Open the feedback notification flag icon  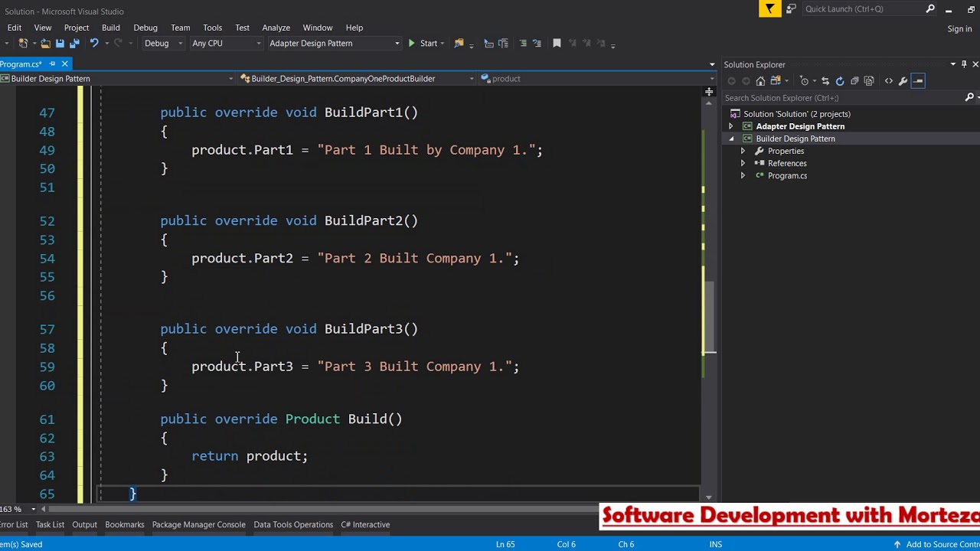click(x=769, y=9)
